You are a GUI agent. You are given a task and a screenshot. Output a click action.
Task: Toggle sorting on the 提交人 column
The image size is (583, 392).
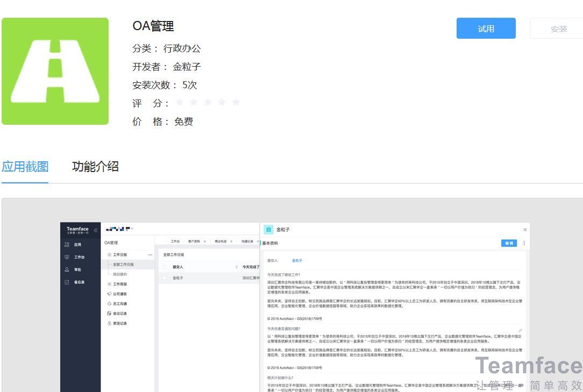click(x=236, y=266)
